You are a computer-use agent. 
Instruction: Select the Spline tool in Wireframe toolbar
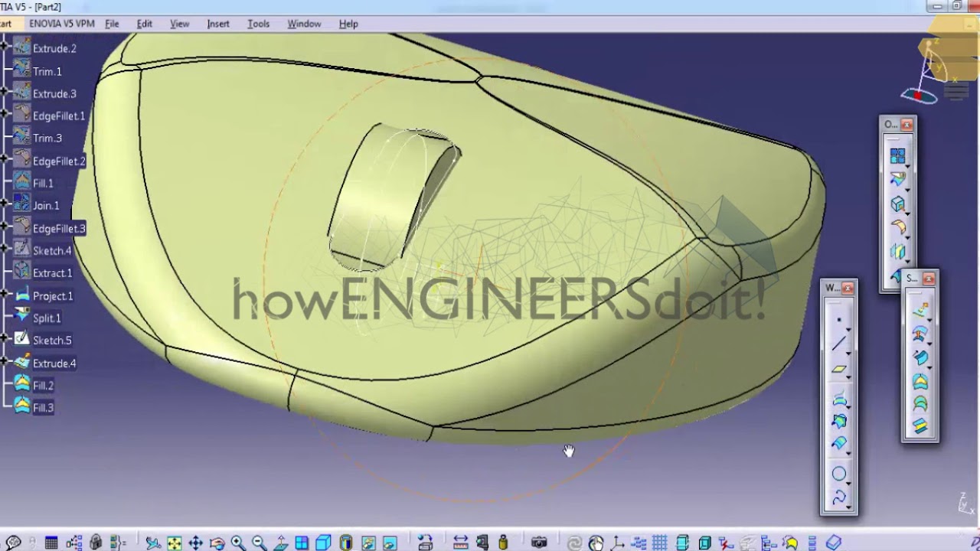(x=838, y=498)
